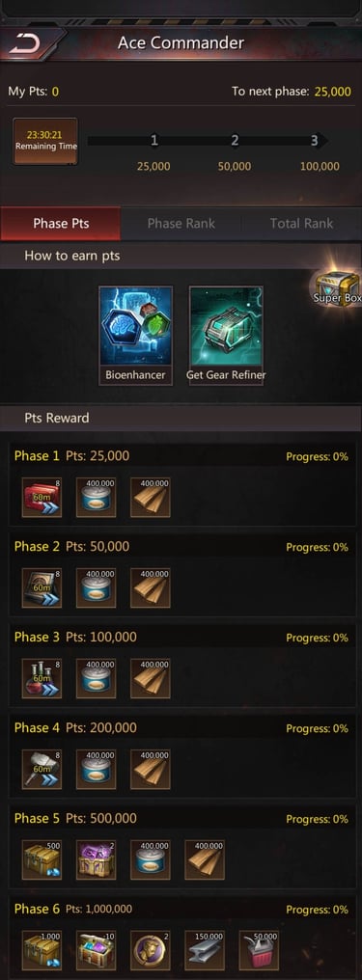Tap stage 2 marker on progress bar
Screen dimensions: 362x980
coord(235,141)
